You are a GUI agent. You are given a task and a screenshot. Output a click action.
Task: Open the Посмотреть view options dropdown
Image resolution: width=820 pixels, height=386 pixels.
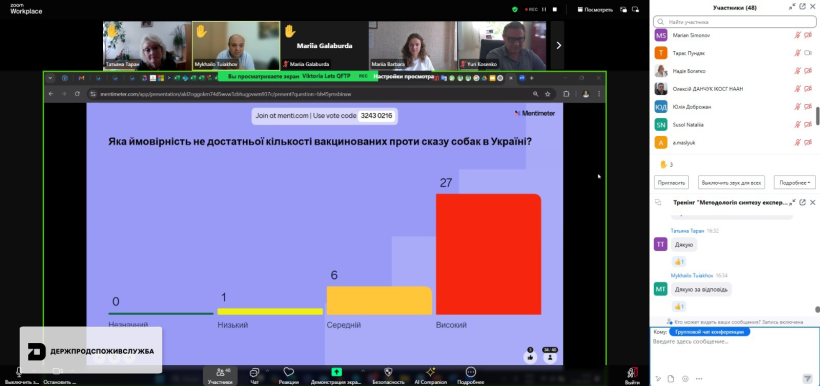pyautogui.click(x=595, y=9)
